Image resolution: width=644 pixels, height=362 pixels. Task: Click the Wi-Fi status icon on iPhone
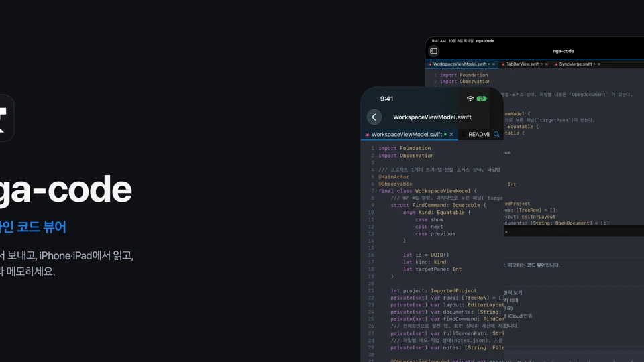(470, 99)
